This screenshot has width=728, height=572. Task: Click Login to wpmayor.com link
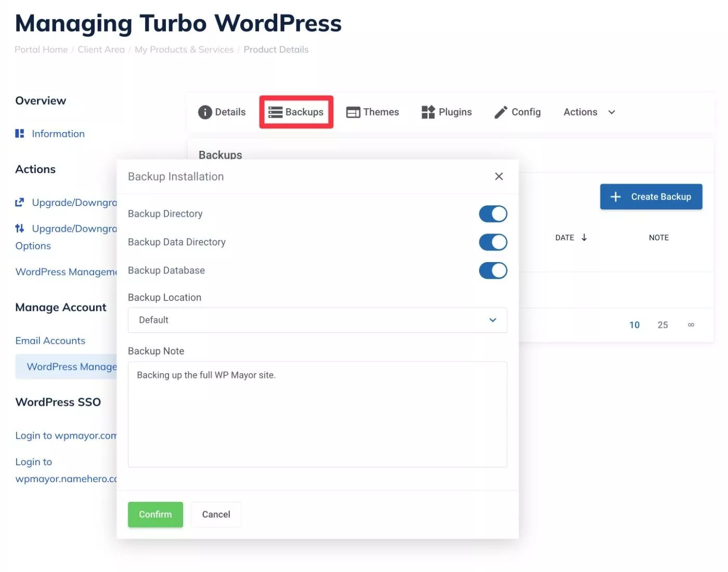point(66,436)
